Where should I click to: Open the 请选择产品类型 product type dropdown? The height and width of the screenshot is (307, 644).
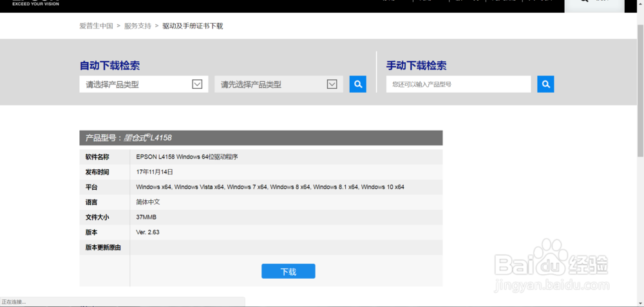(144, 84)
